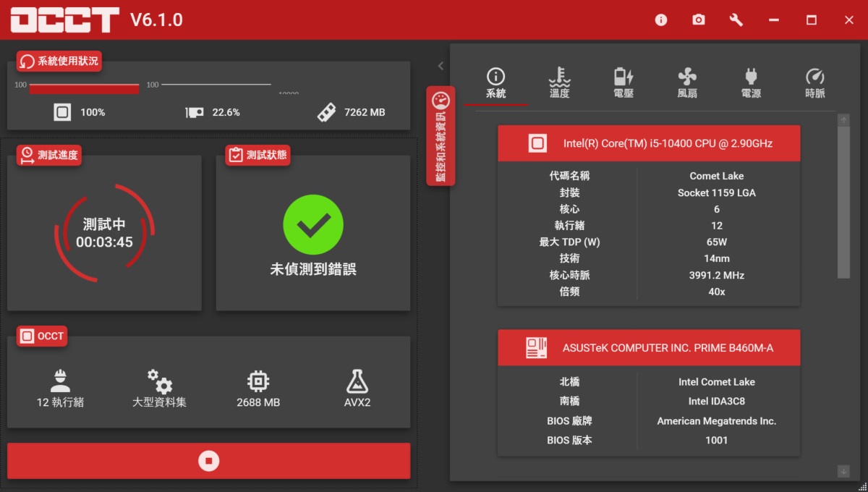This screenshot has height=492, width=868.
Task: Click the OCCT section badge
Action: (43, 336)
